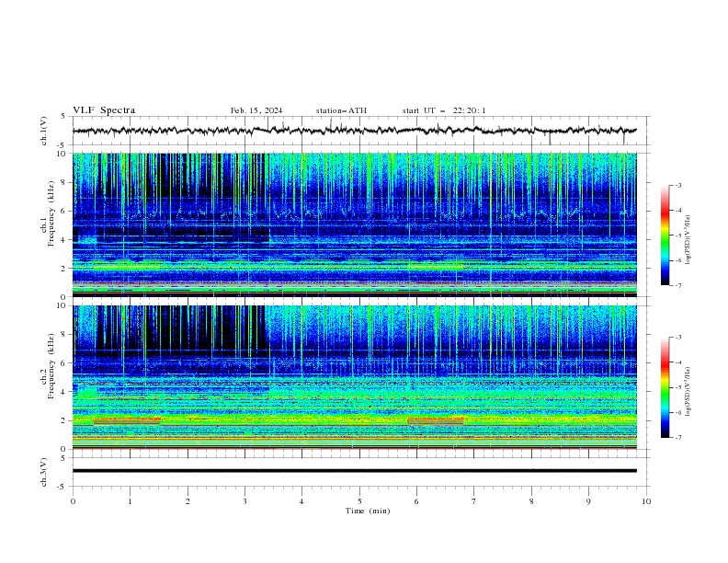Click the "ch.3(V)" axis label
The image size is (728, 563).
tap(44, 472)
